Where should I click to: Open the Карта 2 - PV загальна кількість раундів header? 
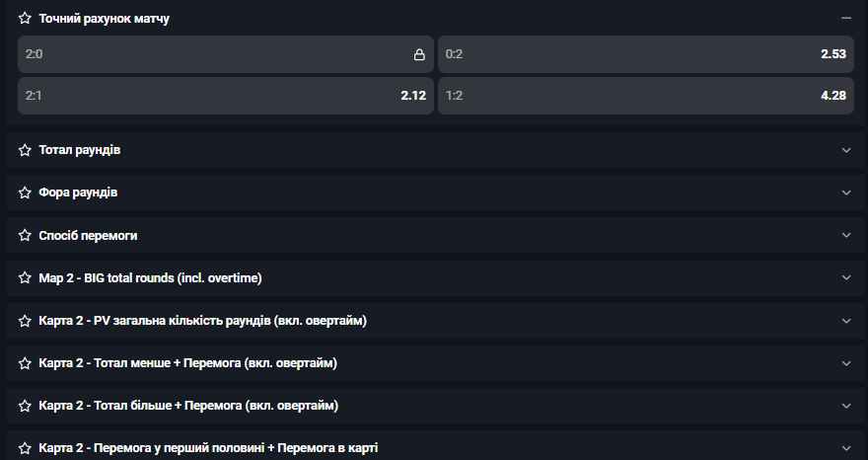[x=434, y=321]
